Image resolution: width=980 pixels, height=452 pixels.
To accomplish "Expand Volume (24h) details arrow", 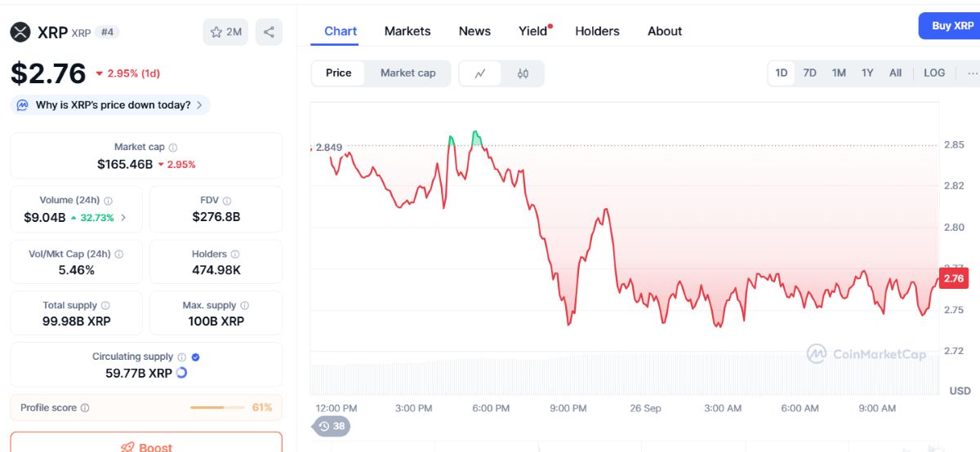I will click(x=123, y=217).
